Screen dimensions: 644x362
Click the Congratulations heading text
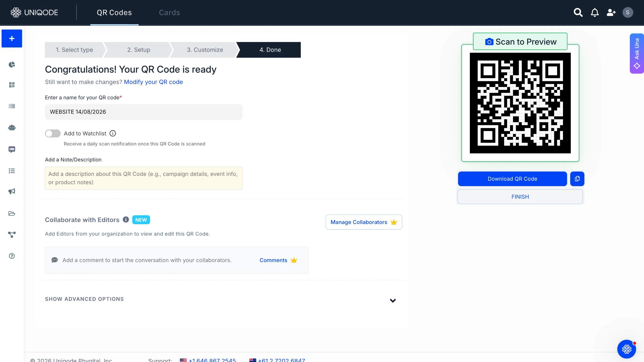(x=131, y=69)
